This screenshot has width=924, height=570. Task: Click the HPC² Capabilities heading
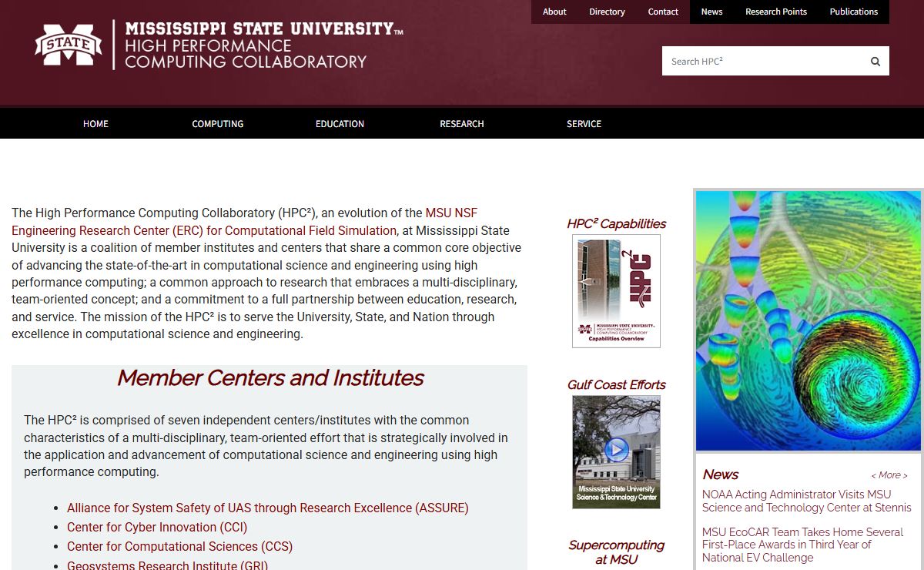point(616,224)
